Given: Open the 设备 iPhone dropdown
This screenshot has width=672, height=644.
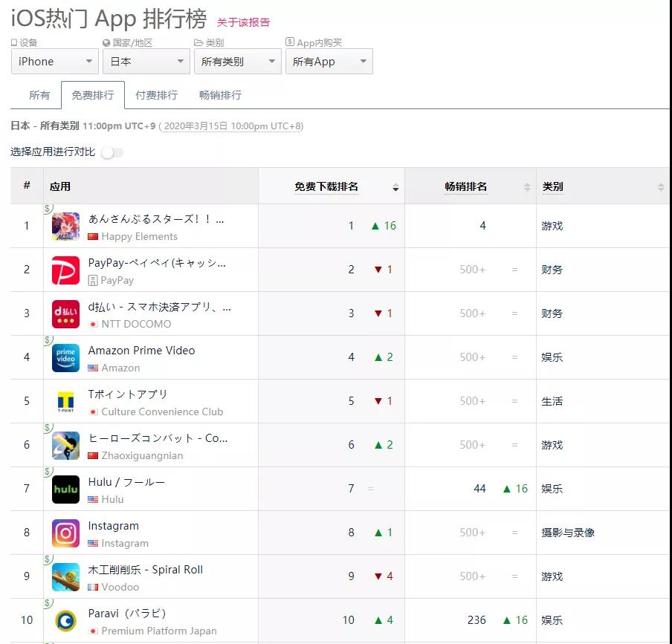Looking at the screenshot, I should click(54, 61).
